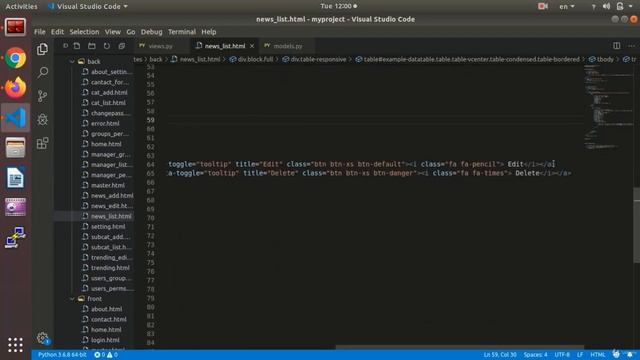
Task: Open the View menu
Action: click(x=113, y=32)
